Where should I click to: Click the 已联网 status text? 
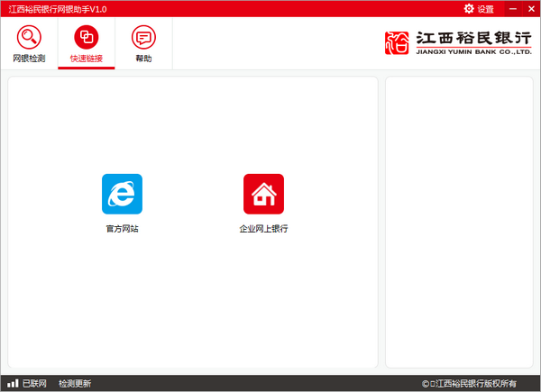34,383
